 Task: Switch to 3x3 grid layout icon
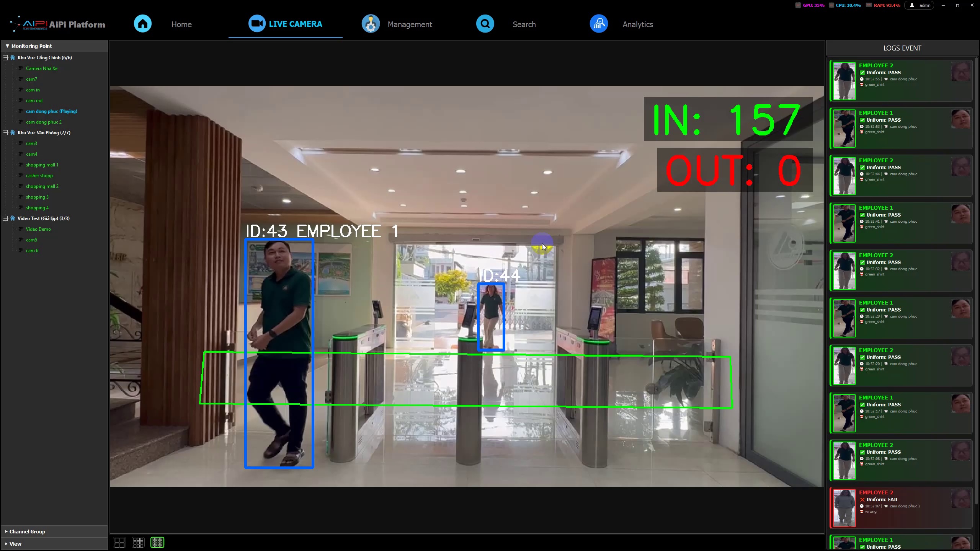tap(138, 542)
